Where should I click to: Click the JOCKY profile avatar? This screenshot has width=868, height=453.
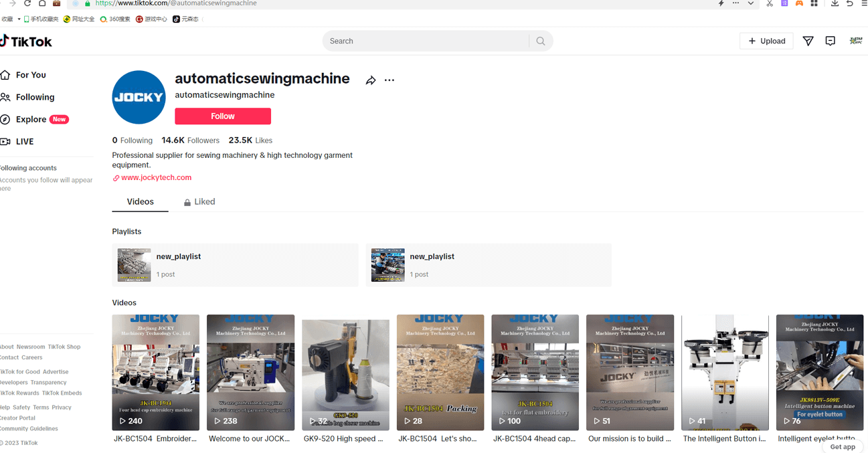tap(139, 97)
